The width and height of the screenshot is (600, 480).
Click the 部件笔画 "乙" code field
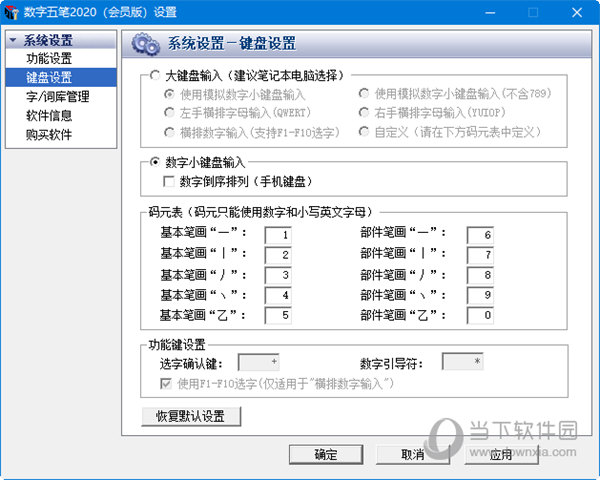tap(479, 315)
